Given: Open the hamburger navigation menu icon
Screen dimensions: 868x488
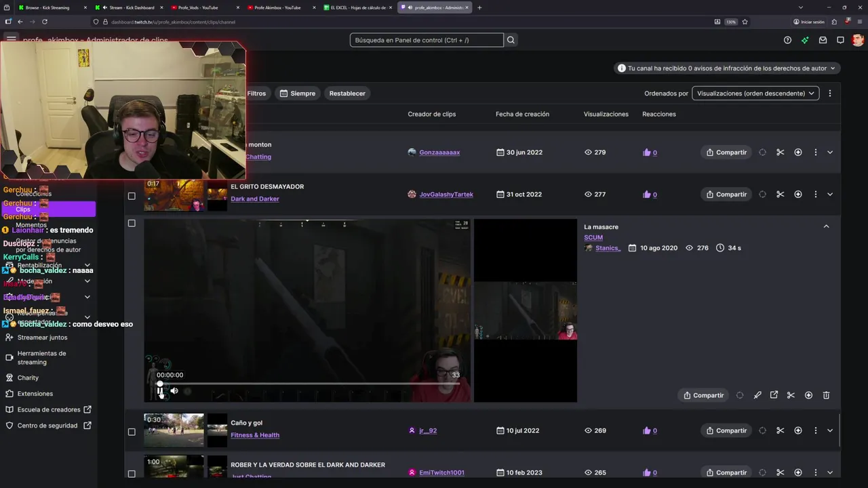Looking at the screenshot, I should coord(12,39).
